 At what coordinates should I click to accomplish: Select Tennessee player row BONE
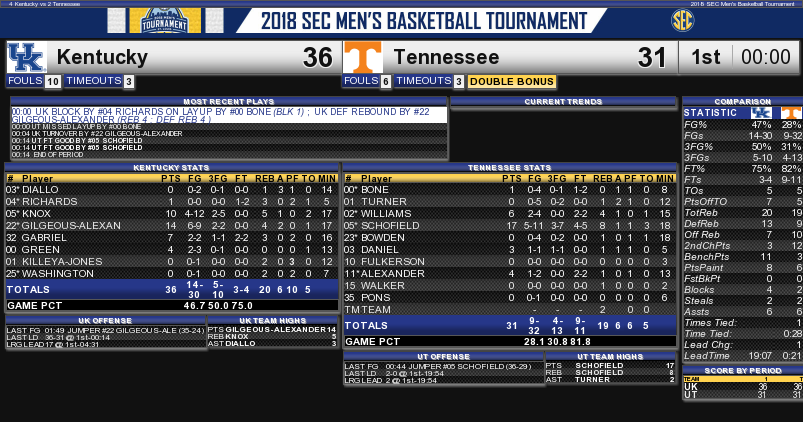click(x=510, y=189)
